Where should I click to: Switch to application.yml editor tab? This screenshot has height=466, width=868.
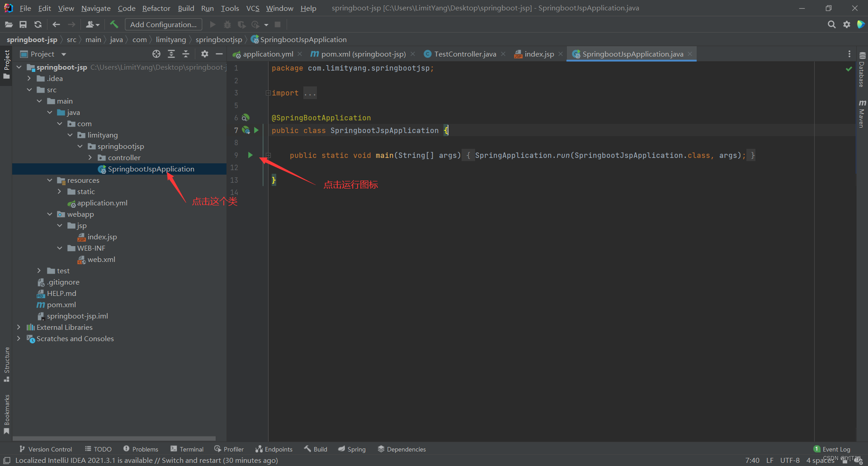tap(268, 54)
